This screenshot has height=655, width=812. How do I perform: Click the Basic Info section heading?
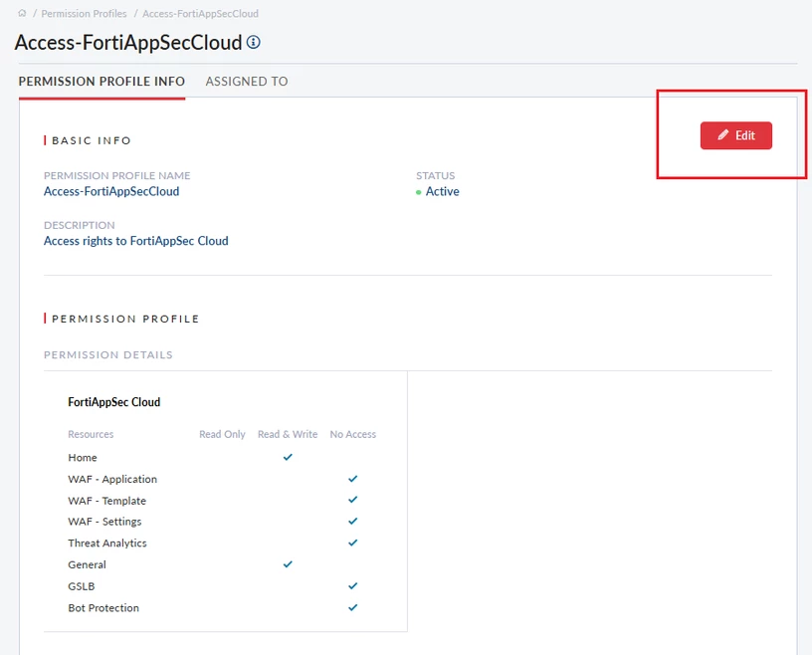pyautogui.click(x=92, y=140)
